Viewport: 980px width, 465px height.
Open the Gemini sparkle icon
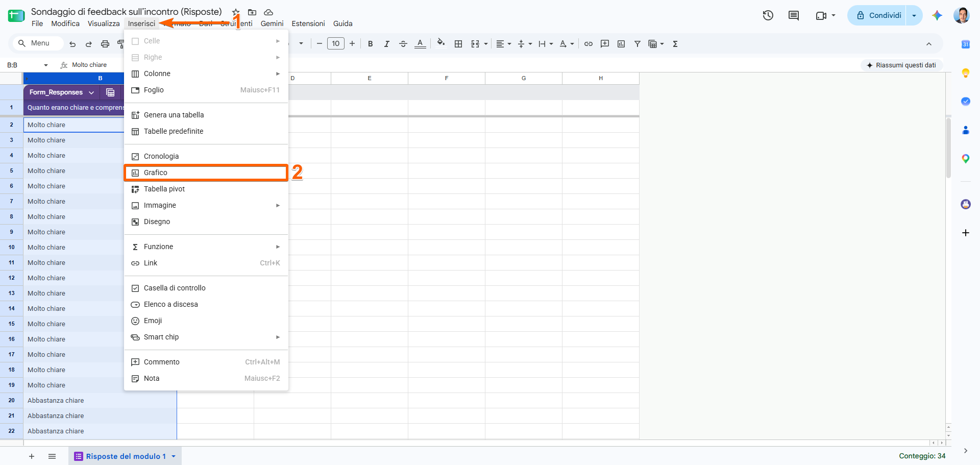pyautogui.click(x=937, y=15)
